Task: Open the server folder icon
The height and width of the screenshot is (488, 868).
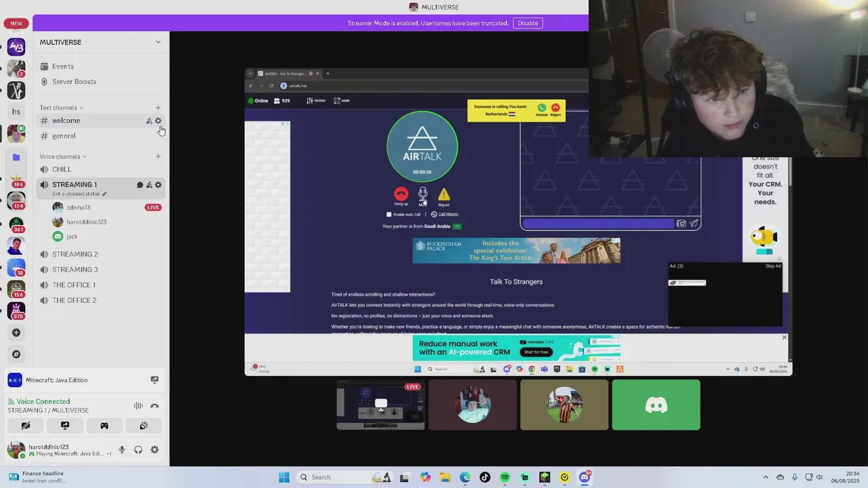Action: click(16, 157)
